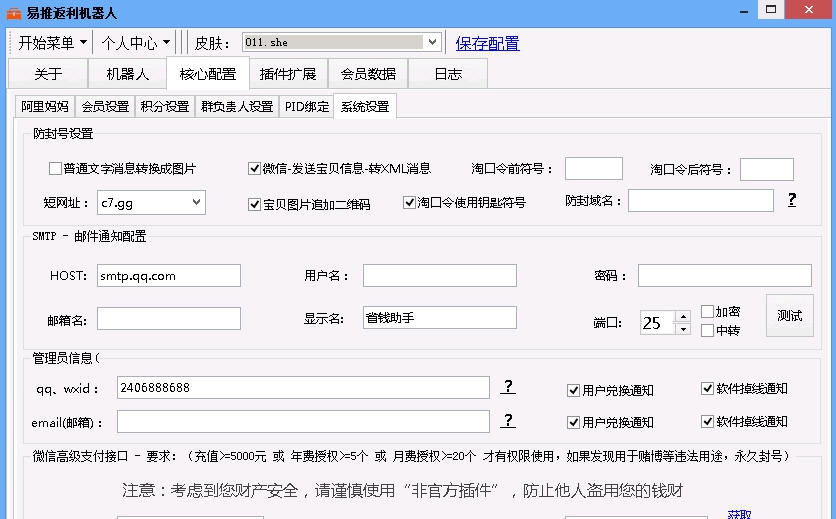Expand the 皮肤 skin combo box

tap(432, 42)
